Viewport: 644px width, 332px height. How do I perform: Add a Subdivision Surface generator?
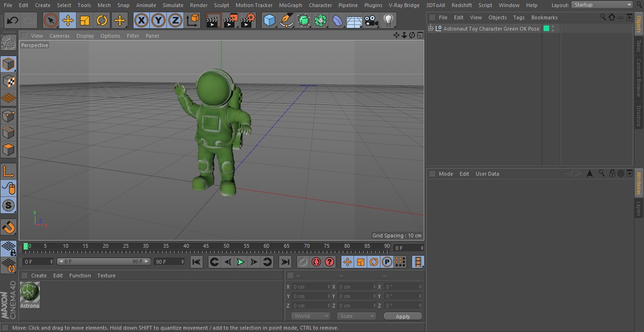[304, 20]
